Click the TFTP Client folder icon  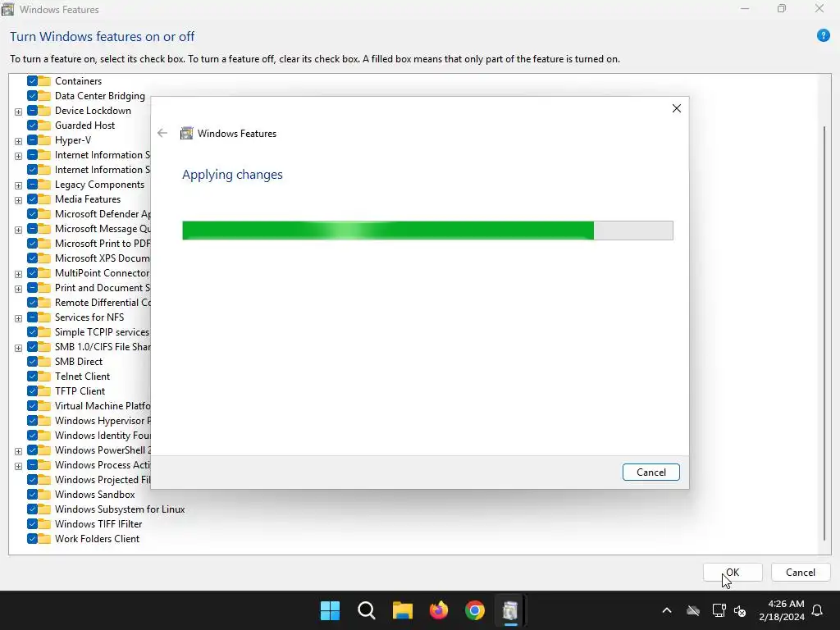[44, 391]
